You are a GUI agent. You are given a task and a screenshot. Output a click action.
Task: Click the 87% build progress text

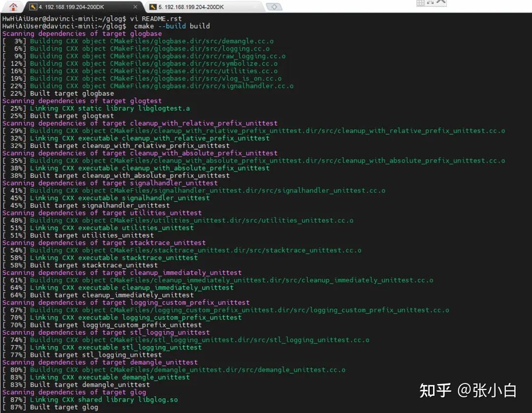(x=17, y=399)
